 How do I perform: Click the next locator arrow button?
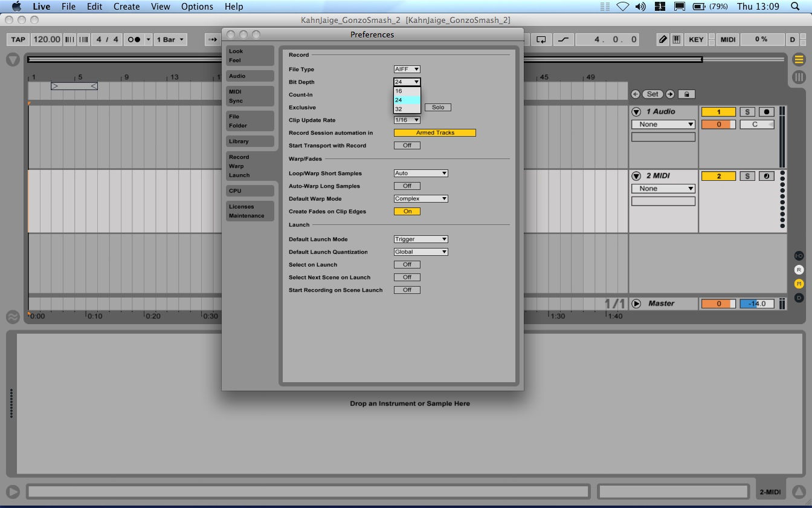(x=670, y=94)
